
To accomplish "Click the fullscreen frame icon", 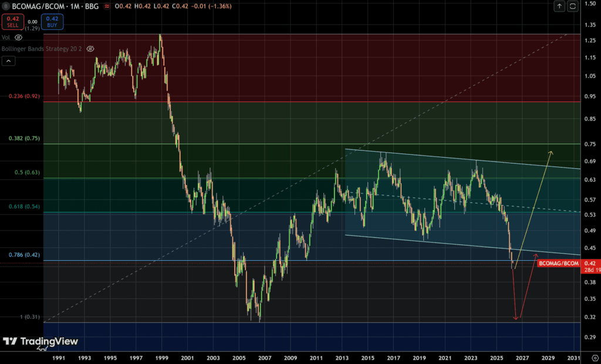I will tap(573, 6).
